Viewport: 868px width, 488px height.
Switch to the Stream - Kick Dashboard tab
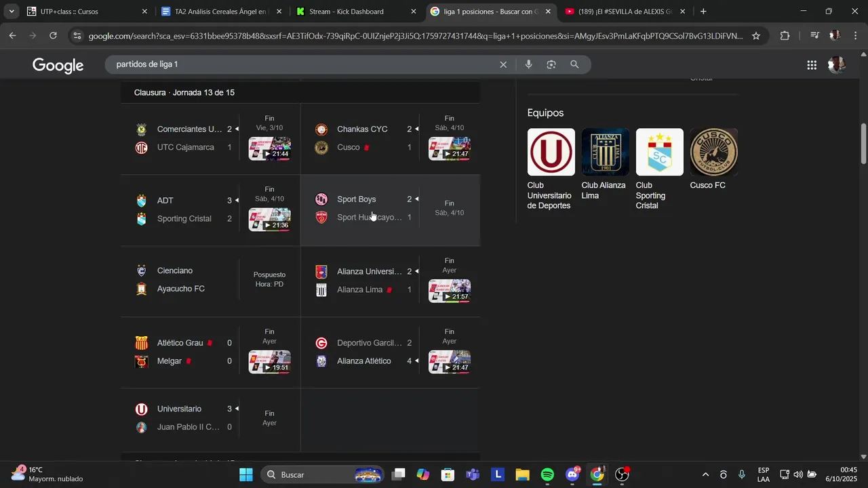(x=355, y=12)
